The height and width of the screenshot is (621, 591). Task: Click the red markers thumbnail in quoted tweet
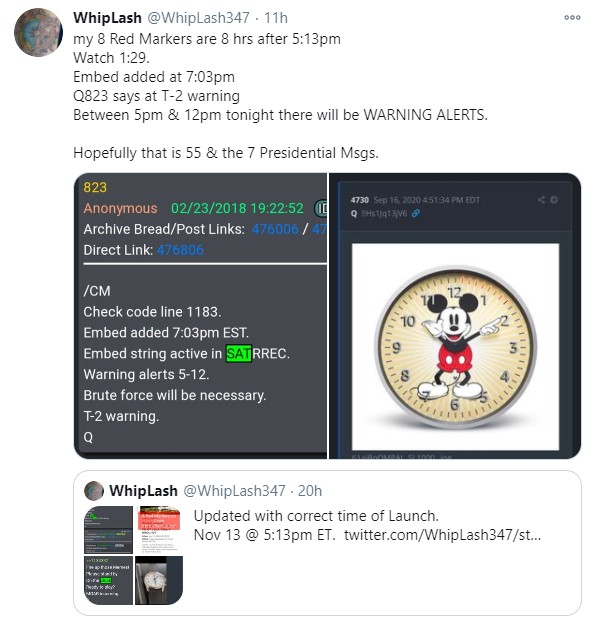[x=159, y=530]
